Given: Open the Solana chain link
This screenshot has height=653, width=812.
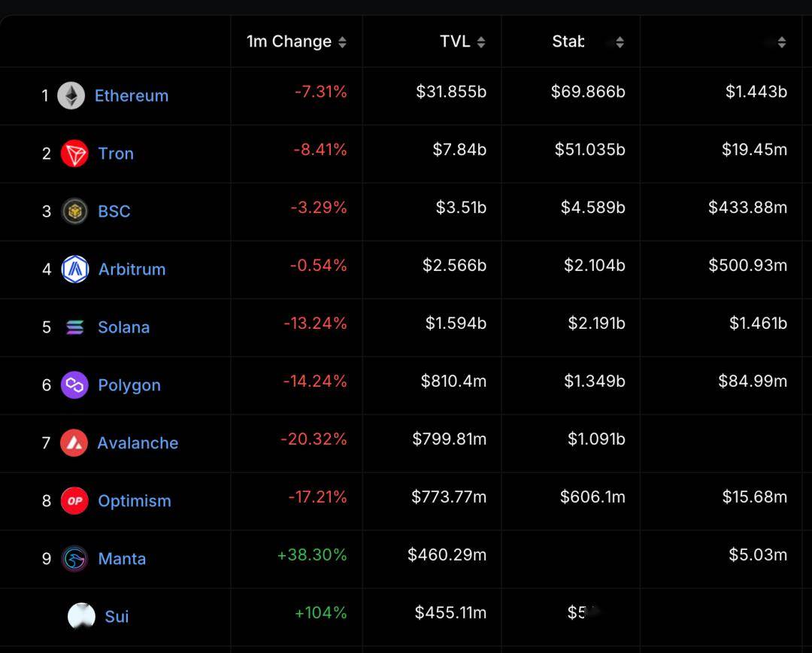Looking at the screenshot, I should point(123,327).
